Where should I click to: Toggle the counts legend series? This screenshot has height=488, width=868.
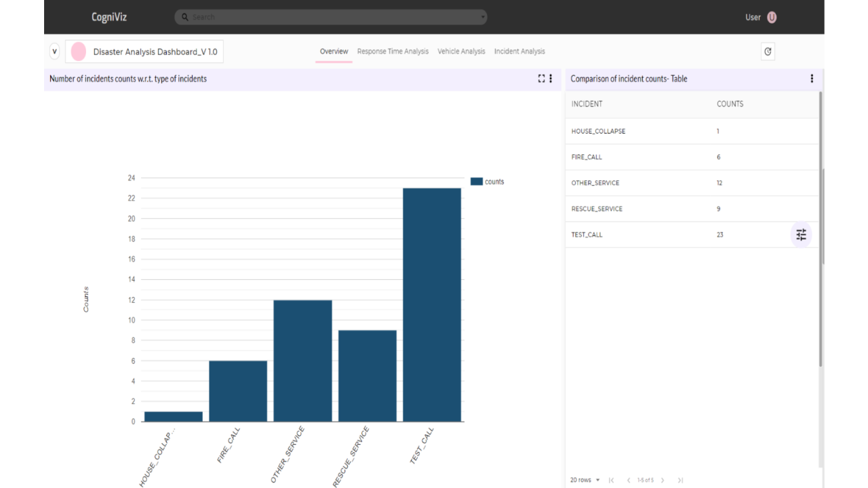(488, 182)
